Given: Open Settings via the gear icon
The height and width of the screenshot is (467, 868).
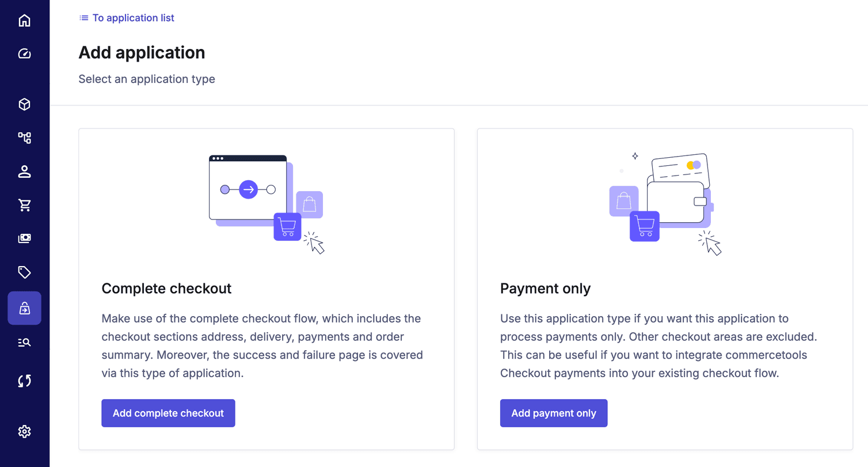Looking at the screenshot, I should pos(24,431).
